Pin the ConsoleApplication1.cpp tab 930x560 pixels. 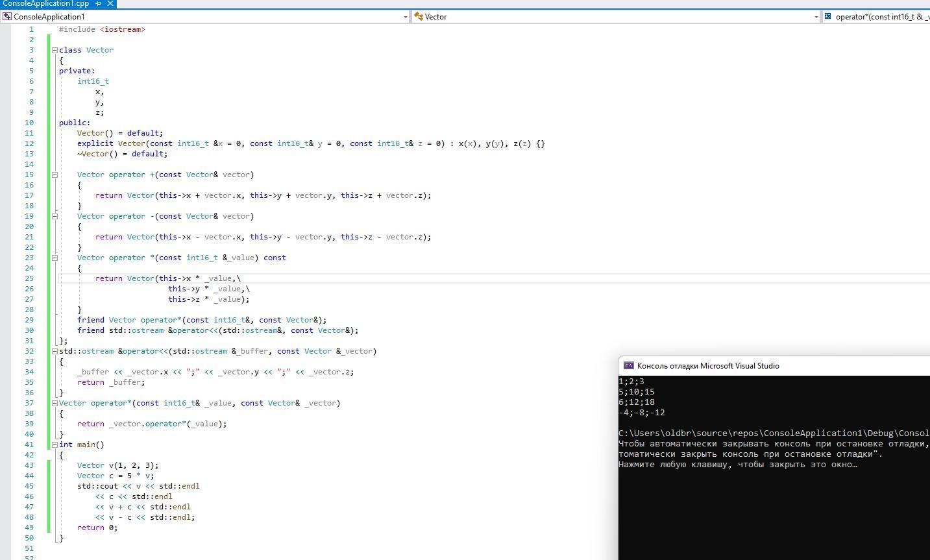pyautogui.click(x=98, y=3)
